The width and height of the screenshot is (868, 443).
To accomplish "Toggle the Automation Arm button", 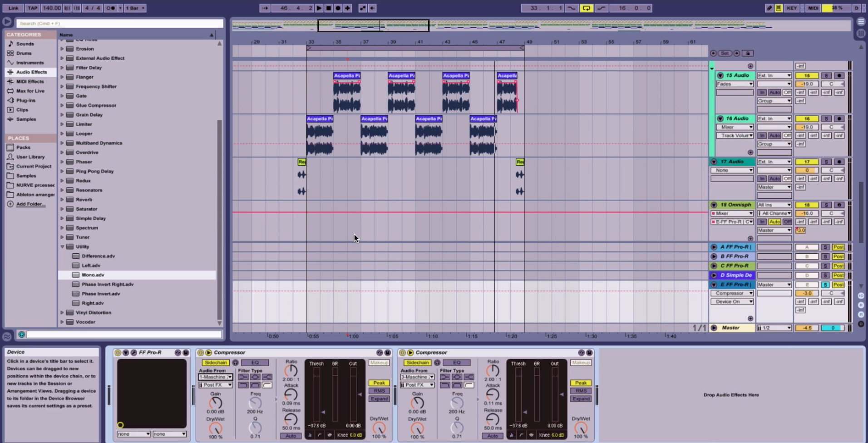I will click(363, 8).
